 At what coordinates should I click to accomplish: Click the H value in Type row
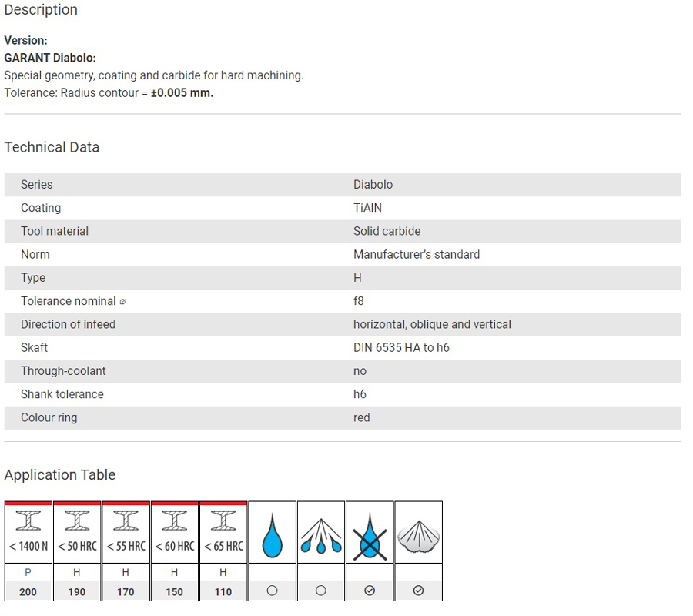coord(357,278)
